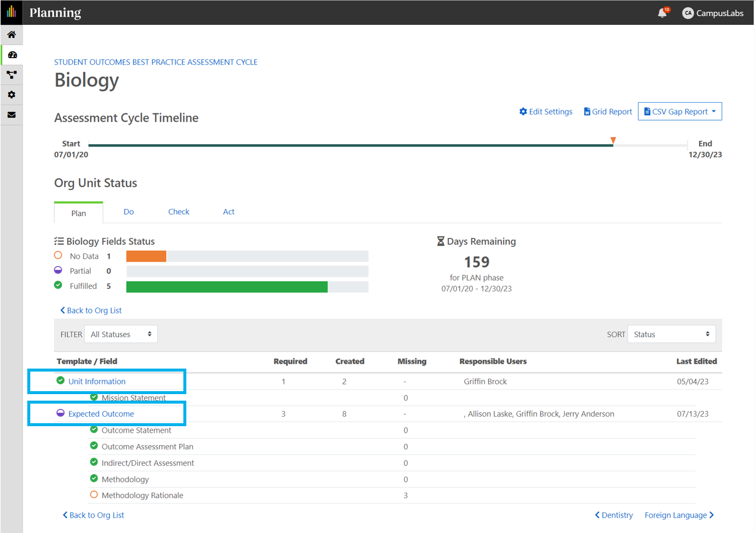Open the Status sort dropdown
This screenshot has width=756, height=533.
pos(672,334)
